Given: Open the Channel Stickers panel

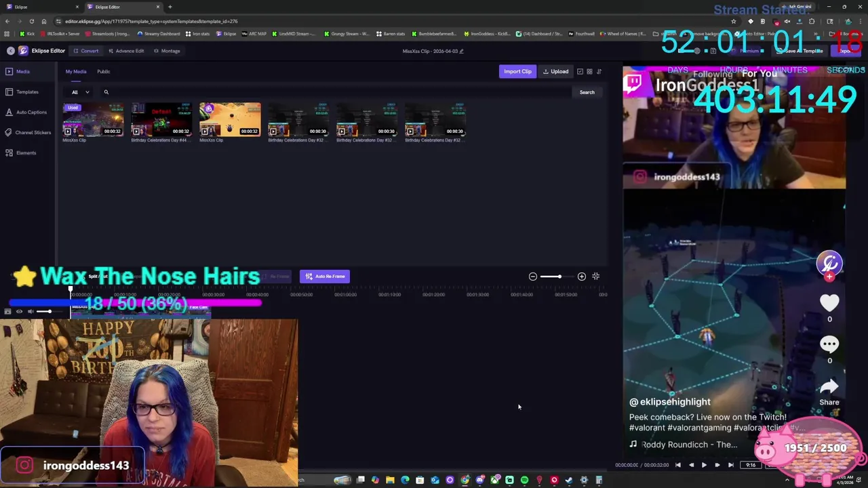Looking at the screenshot, I should [28, 132].
